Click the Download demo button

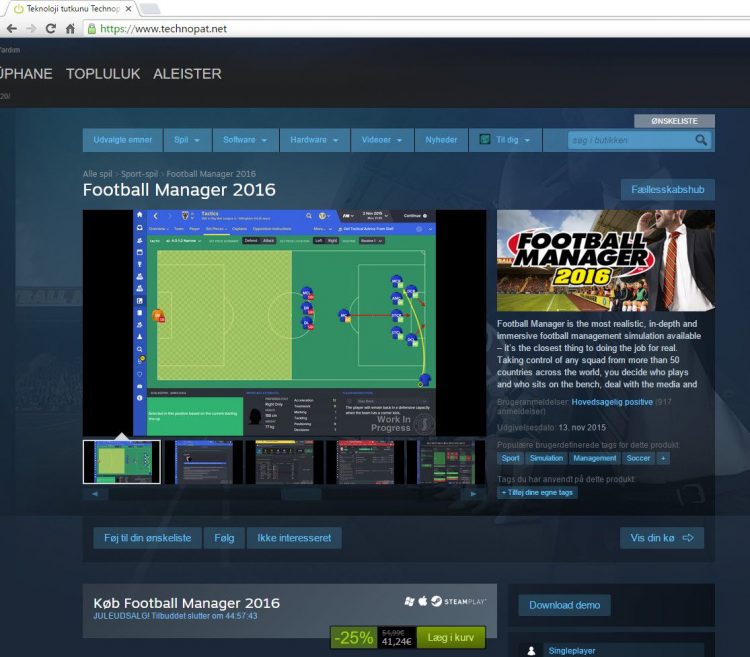564,605
